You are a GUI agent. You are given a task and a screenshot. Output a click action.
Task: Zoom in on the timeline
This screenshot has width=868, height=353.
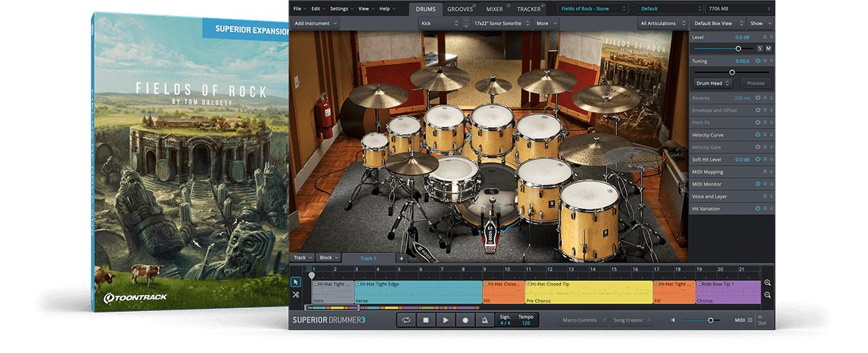(767, 283)
